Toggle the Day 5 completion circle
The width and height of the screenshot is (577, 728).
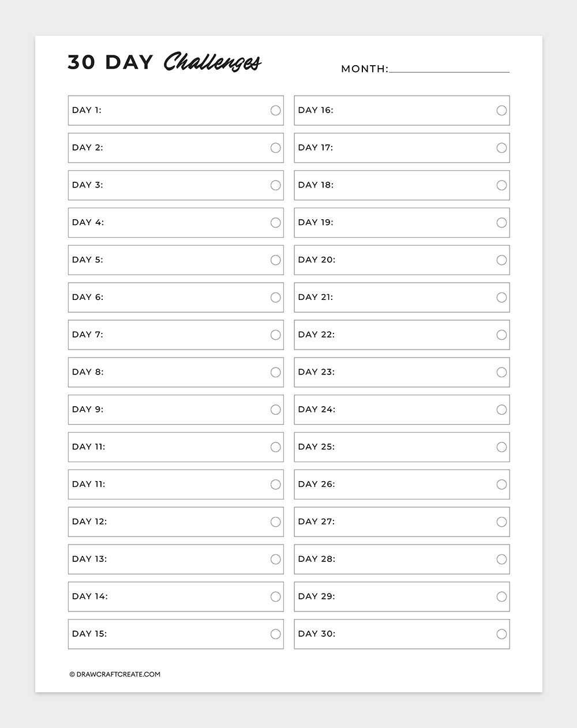276,260
